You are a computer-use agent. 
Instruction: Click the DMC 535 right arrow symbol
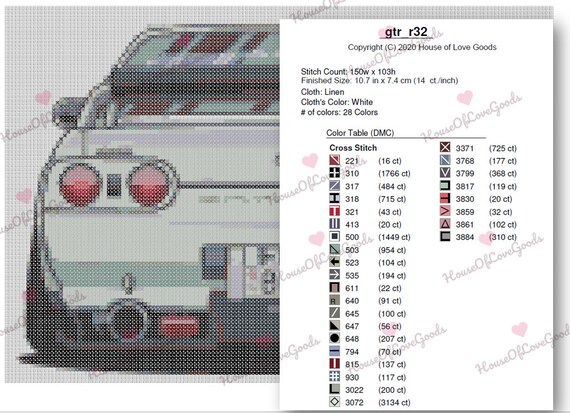click(x=334, y=275)
